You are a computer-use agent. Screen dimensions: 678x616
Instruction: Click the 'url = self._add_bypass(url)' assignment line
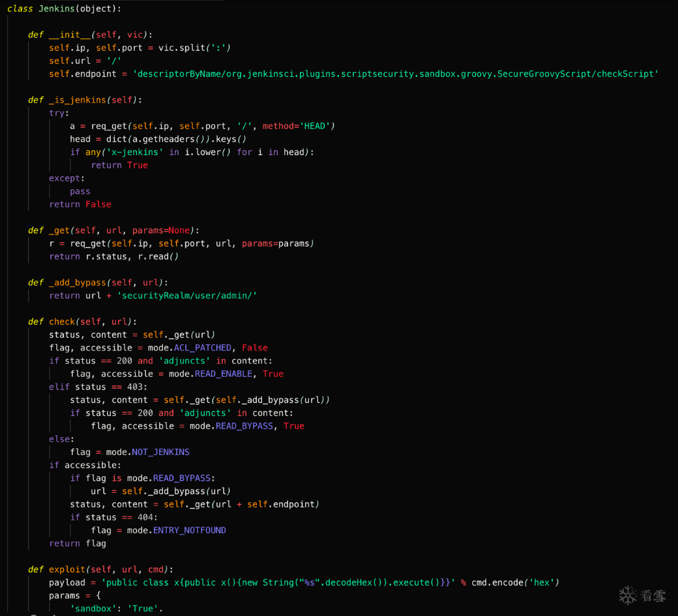(160, 491)
